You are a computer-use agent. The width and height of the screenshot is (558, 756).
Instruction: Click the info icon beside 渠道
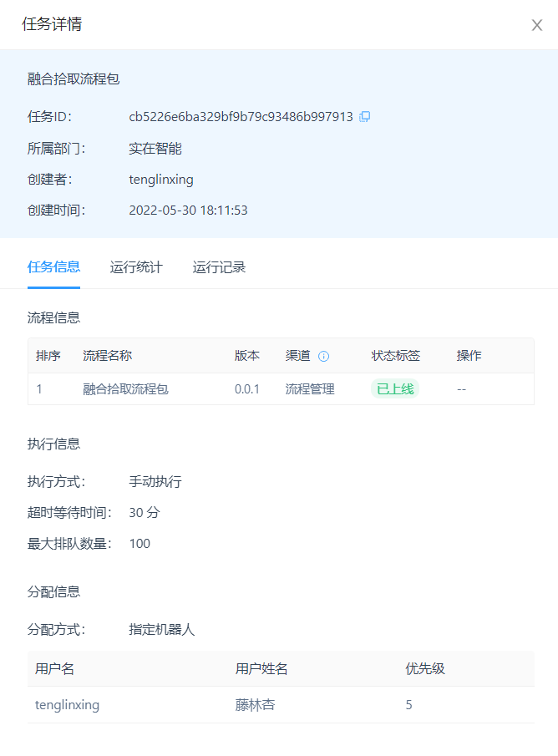[324, 356]
